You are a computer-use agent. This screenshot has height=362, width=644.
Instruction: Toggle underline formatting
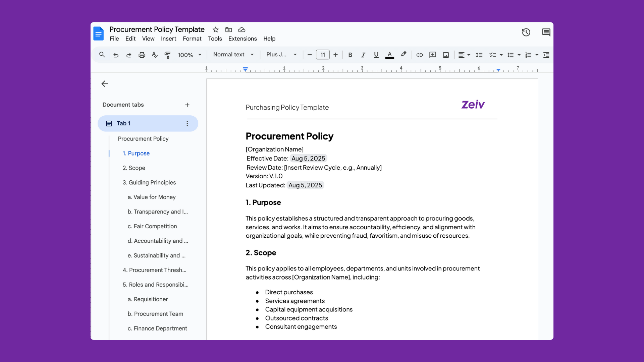(x=376, y=55)
